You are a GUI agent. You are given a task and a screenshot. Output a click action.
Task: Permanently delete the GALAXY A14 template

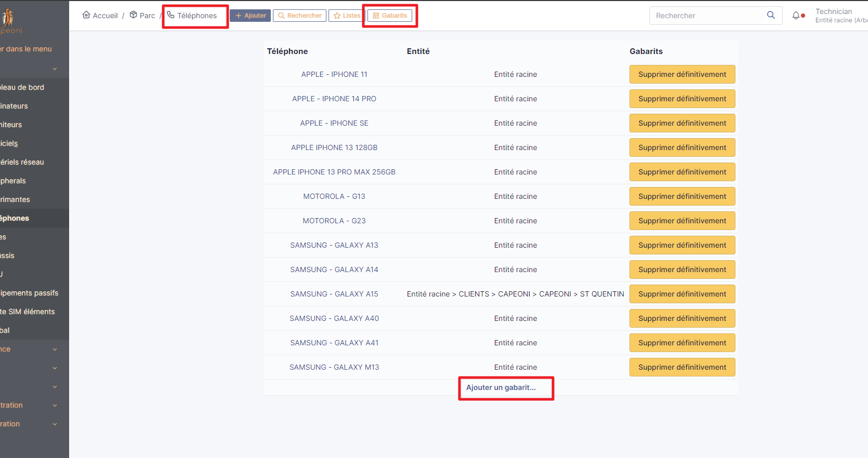tap(682, 270)
